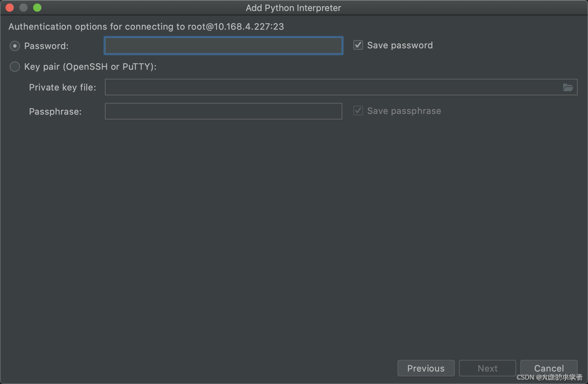Click the green zoom traffic light
This screenshot has height=384, width=588.
(x=37, y=7)
